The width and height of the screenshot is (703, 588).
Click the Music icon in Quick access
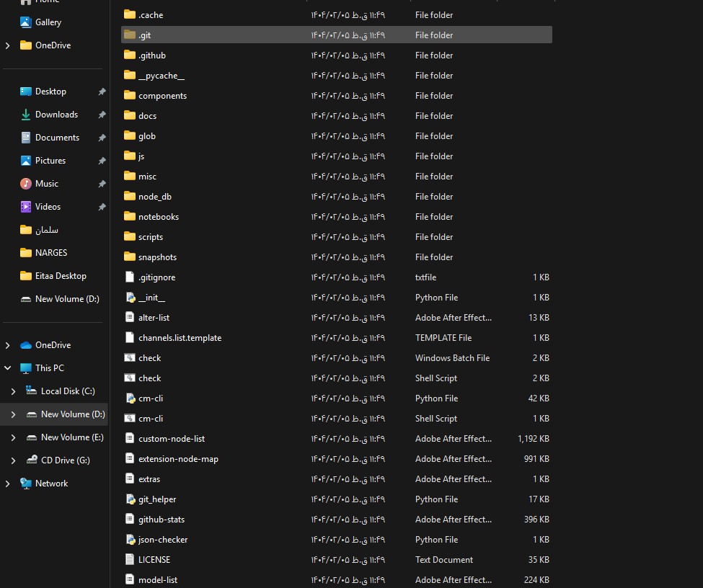[26, 184]
